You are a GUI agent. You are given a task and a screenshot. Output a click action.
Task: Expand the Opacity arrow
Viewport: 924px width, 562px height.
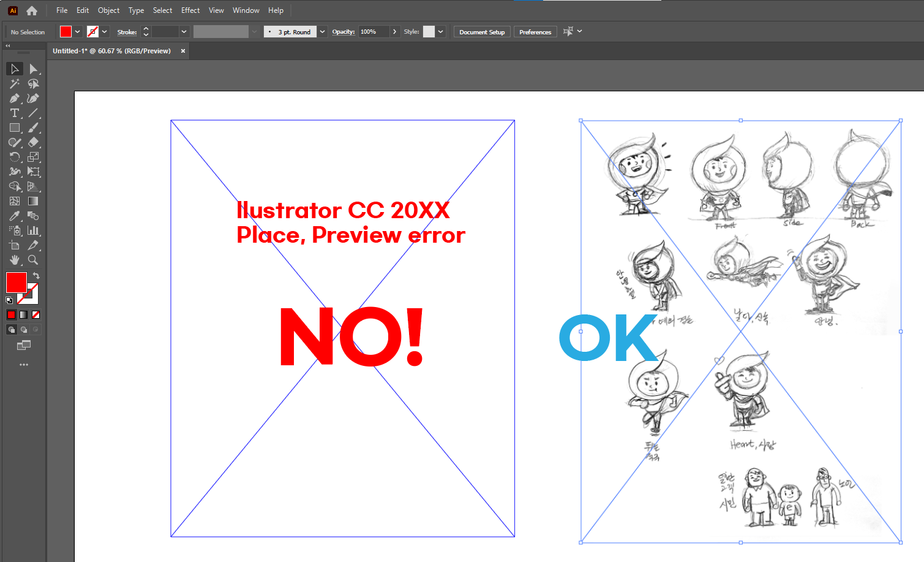click(x=394, y=32)
